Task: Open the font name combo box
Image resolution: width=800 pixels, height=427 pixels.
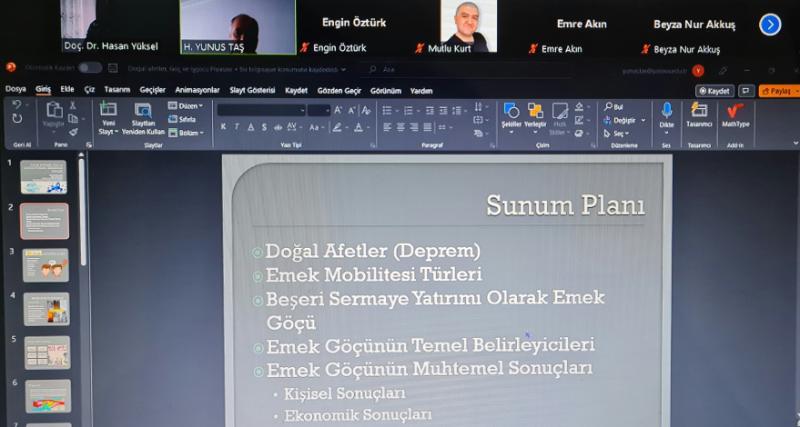Action: click(261, 110)
